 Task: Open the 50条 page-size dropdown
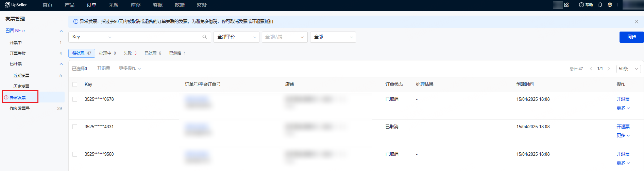coord(628,69)
